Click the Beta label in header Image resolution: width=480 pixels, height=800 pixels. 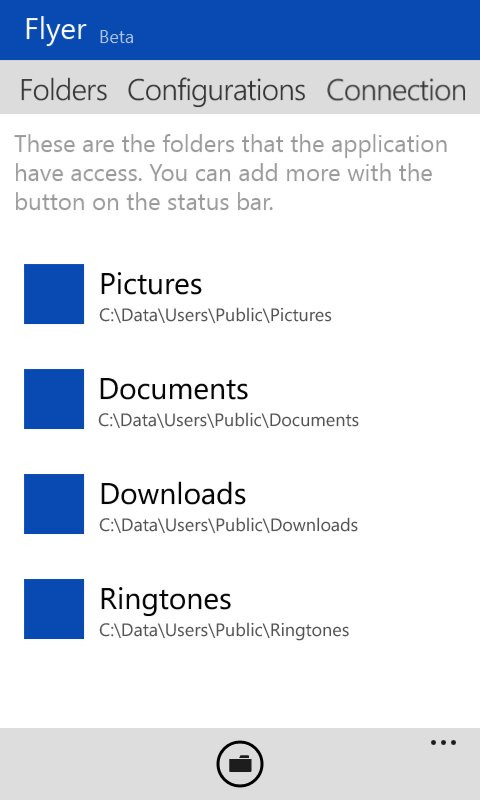click(116, 37)
